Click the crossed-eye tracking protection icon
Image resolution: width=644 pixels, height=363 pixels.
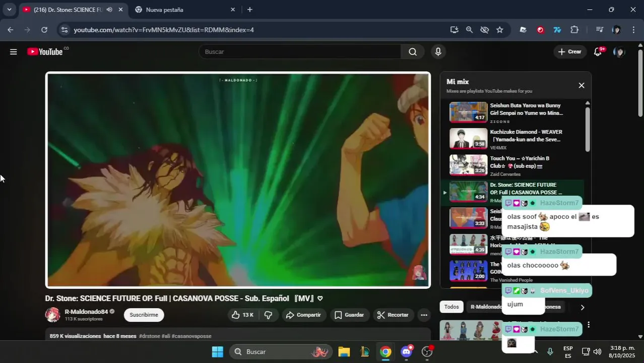[x=484, y=30]
